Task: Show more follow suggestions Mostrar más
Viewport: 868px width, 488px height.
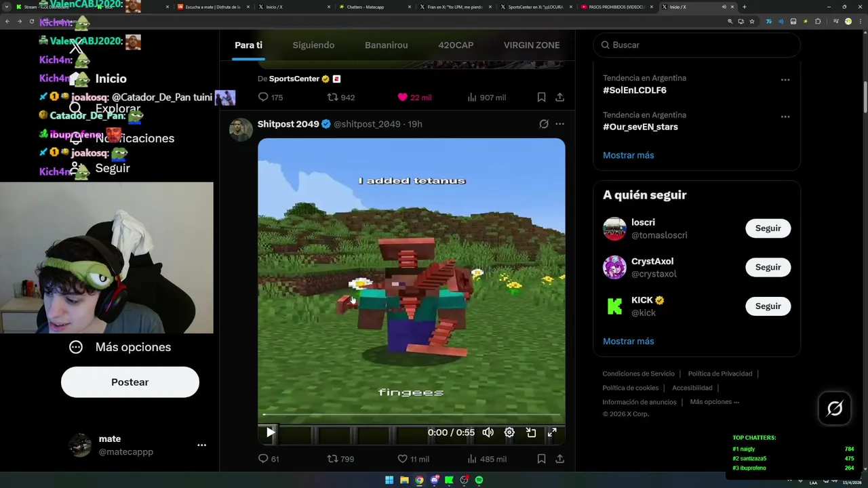Action: click(x=628, y=341)
